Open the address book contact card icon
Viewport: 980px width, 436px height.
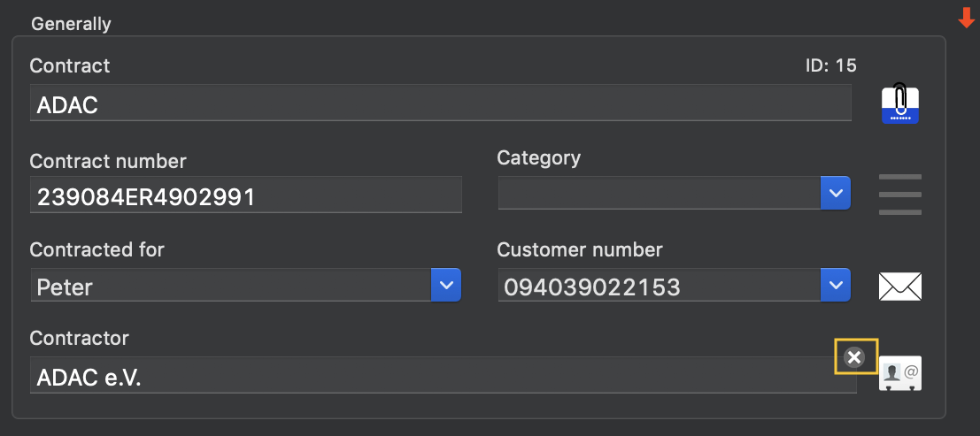click(x=900, y=373)
